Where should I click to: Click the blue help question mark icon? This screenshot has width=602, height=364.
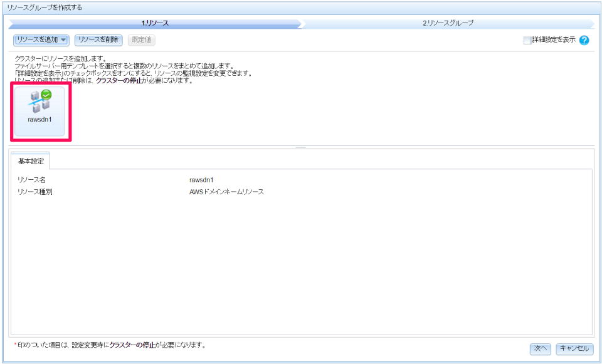(584, 40)
